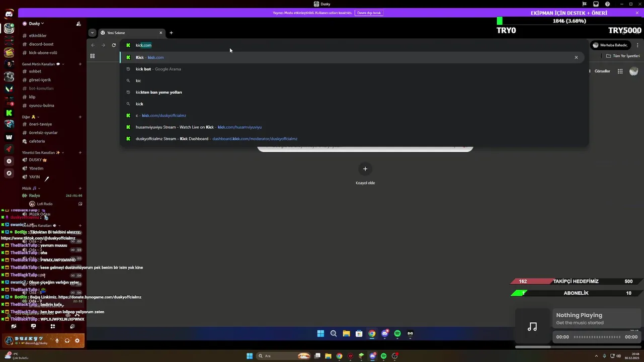
Task: Click taskbar volume speaker icon
Action: coord(619,356)
